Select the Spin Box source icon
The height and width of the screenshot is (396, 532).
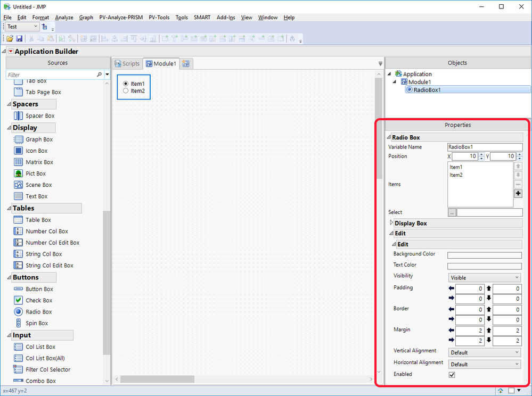click(18, 323)
